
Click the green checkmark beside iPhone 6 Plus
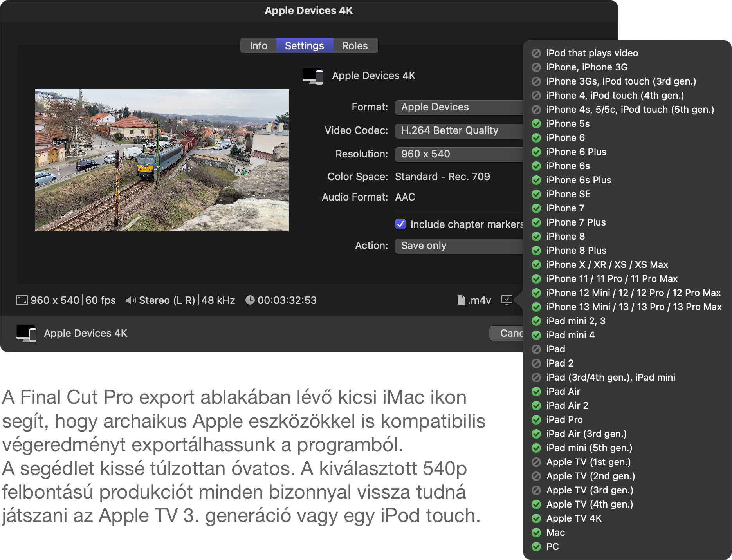pyautogui.click(x=536, y=152)
